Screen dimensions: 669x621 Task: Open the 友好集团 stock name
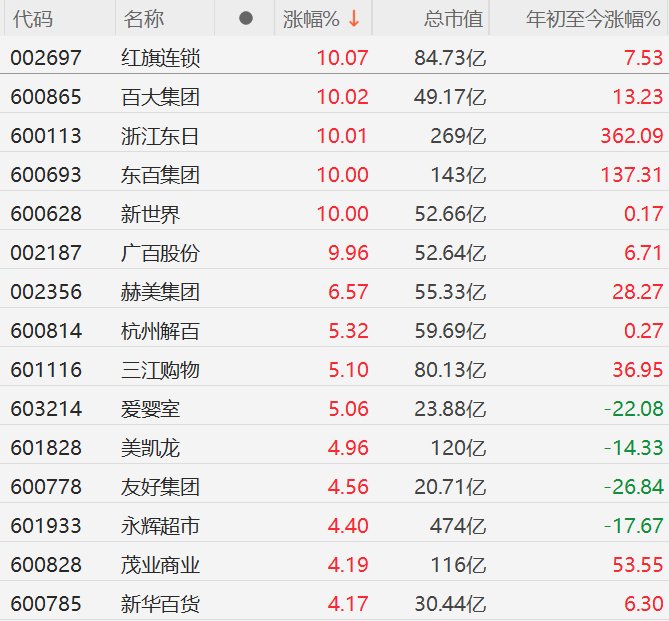click(x=160, y=487)
